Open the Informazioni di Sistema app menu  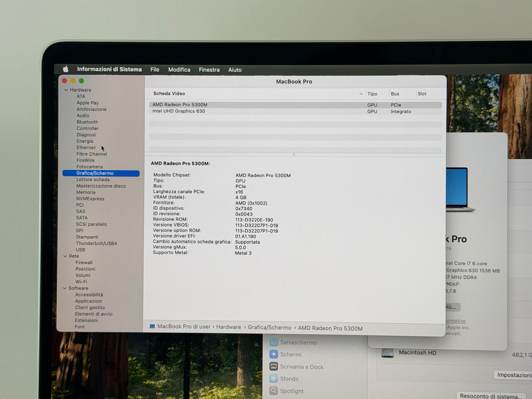point(109,69)
